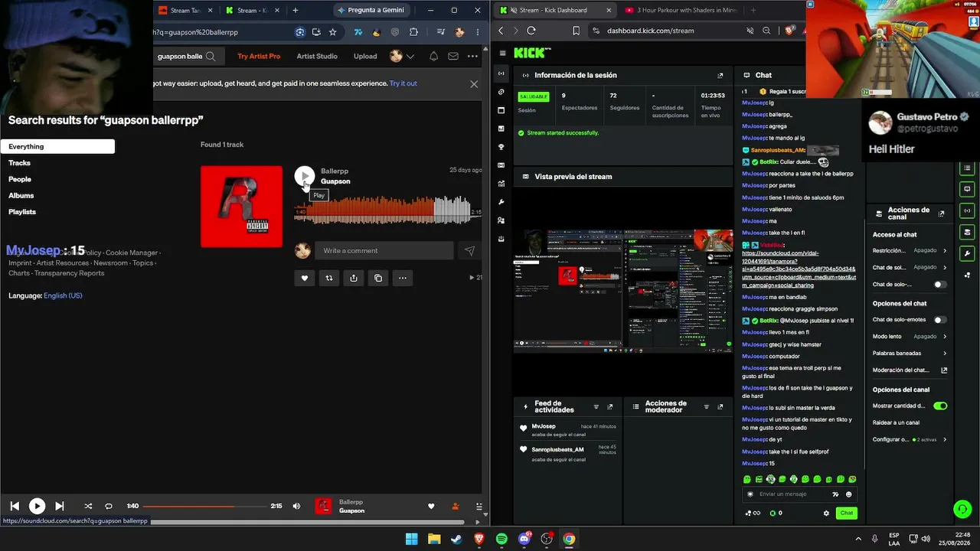
Task: Click Raidear a un canal
Action: pyautogui.click(x=896, y=422)
